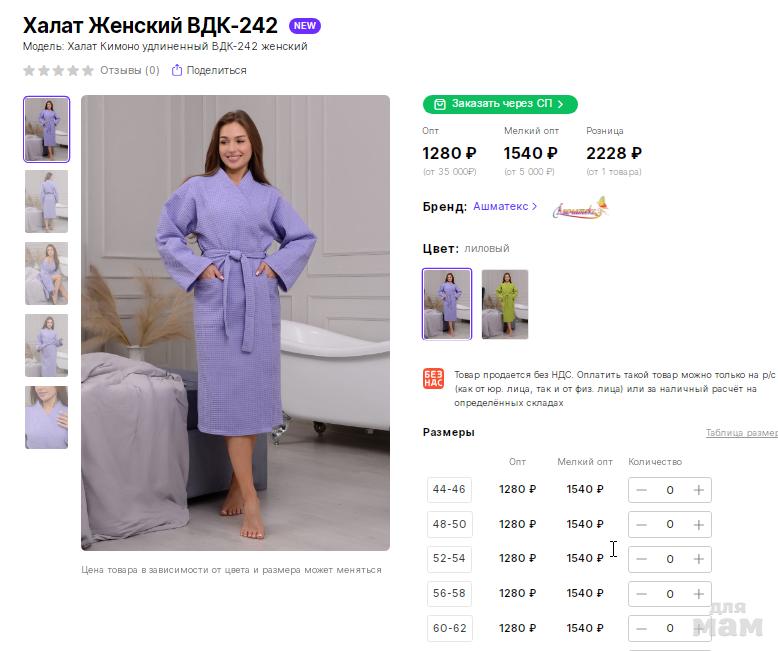View the third product thumbnail image
Image resolution: width=778 pixels, height=651 pixels.
[x=47, y=273]
